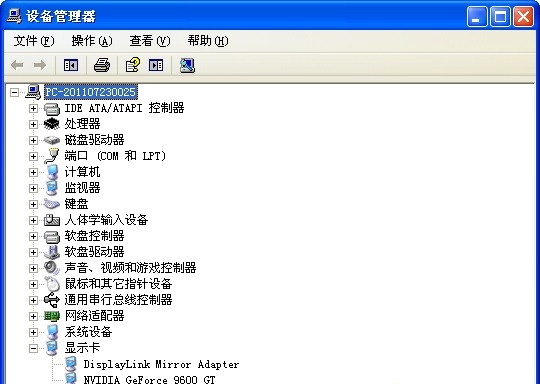Image resolution: width=540 pixels, height=384 pixels.
Task: Select the 磁盘驱动器 label
Action: pyautogui.click(x=94, y=140)
